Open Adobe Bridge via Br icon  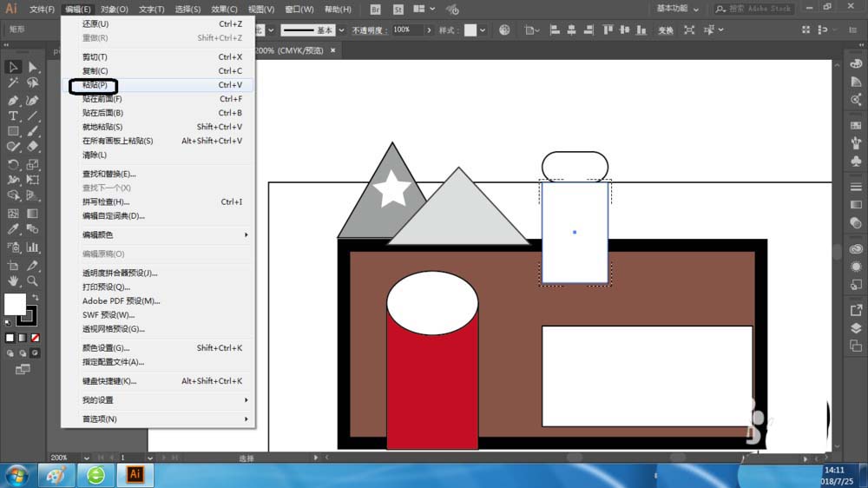[x=375, y=10]
